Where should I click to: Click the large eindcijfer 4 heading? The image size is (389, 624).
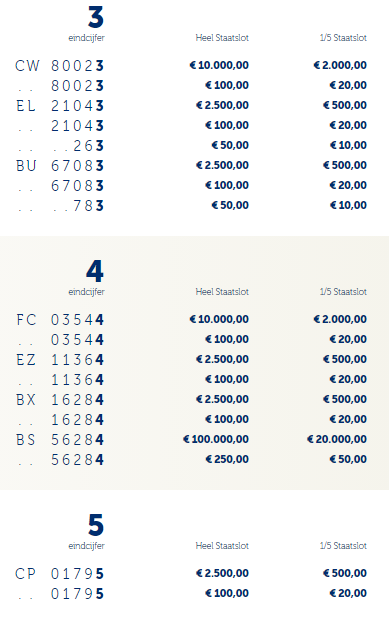click(x=95, y=271)
